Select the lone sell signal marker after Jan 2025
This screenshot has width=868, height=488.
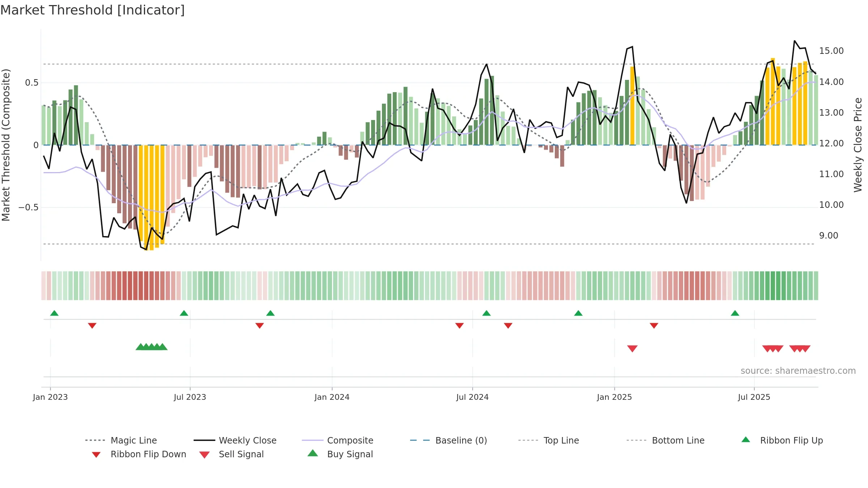point(632,348)
